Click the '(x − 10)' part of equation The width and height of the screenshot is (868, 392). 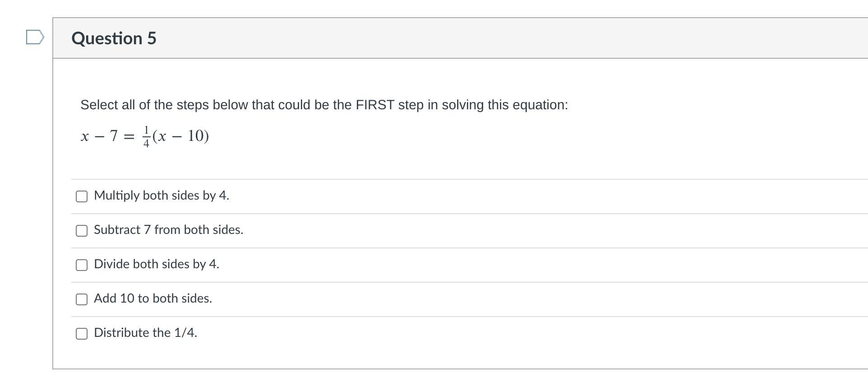(181, 136)
